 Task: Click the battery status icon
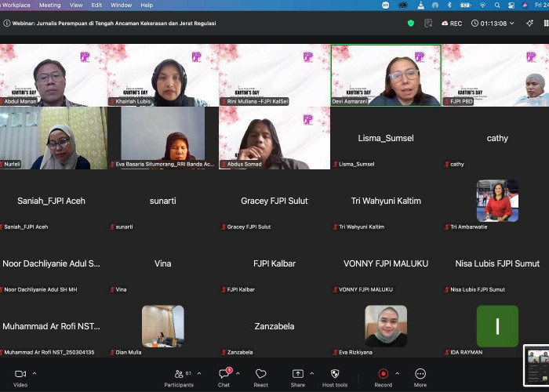tap(465, 5)
